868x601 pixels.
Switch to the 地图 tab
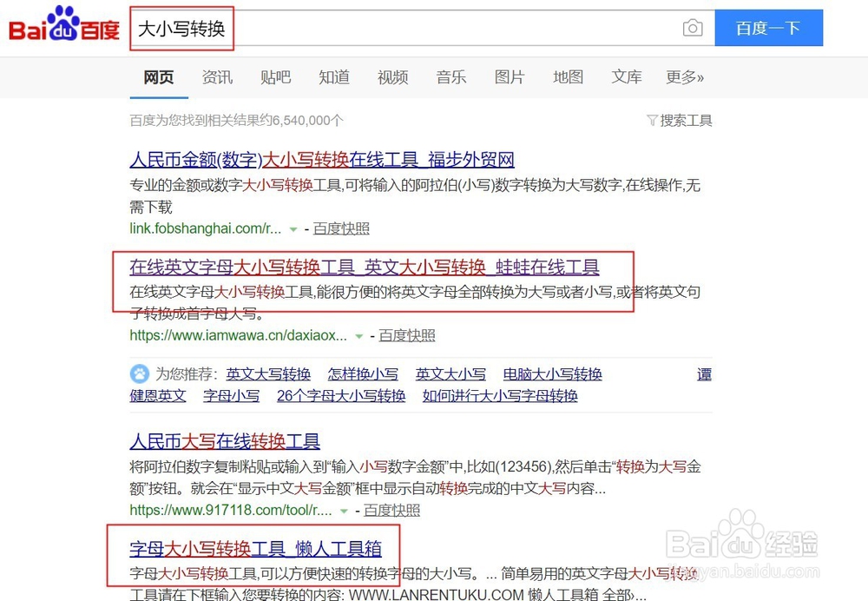(568, 77)
